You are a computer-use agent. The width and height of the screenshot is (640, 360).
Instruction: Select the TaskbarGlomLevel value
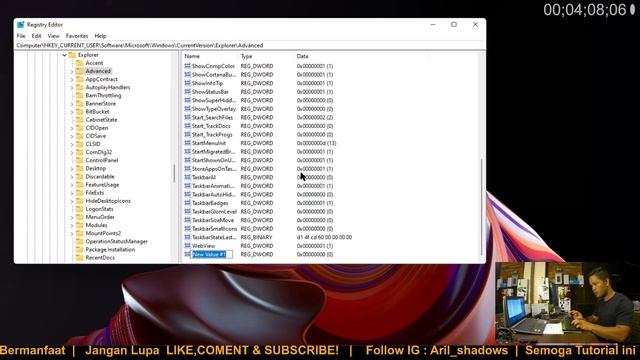pos(214,211)
